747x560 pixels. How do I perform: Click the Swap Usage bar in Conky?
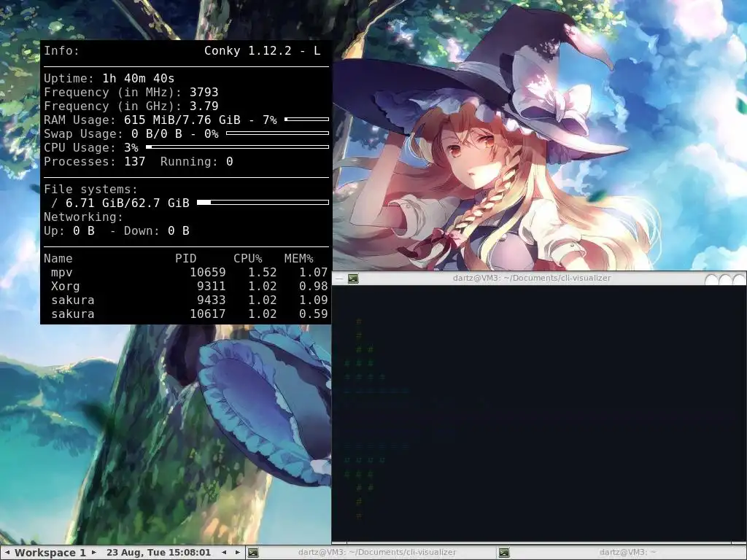click(x=278, y=133)
